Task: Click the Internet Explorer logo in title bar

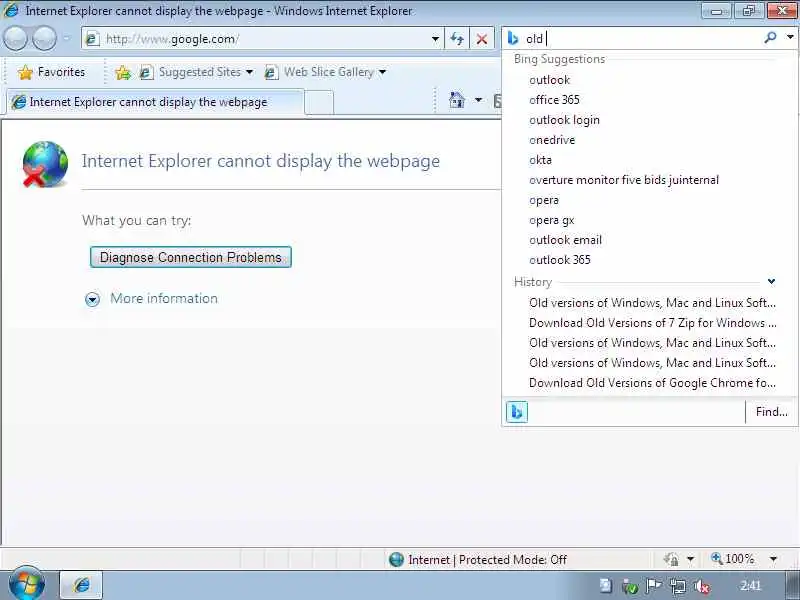Action: pyautogui.click(x=11, y=10)
